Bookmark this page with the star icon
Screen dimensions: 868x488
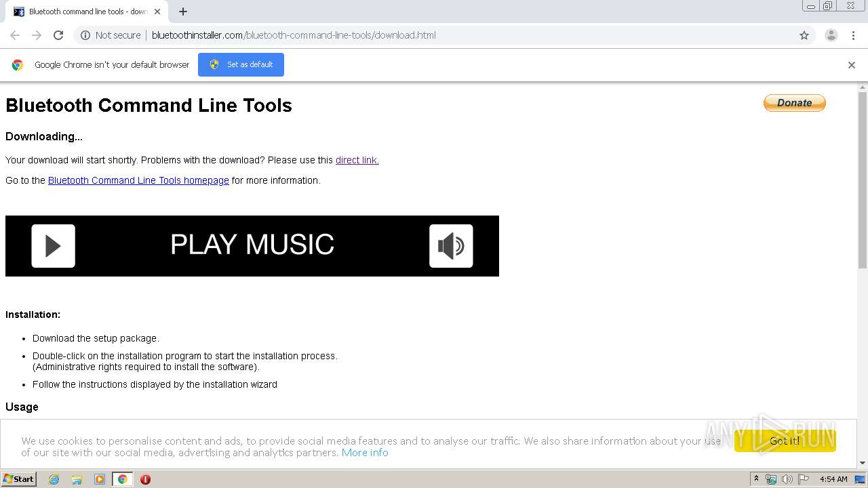tap(804, 35)
